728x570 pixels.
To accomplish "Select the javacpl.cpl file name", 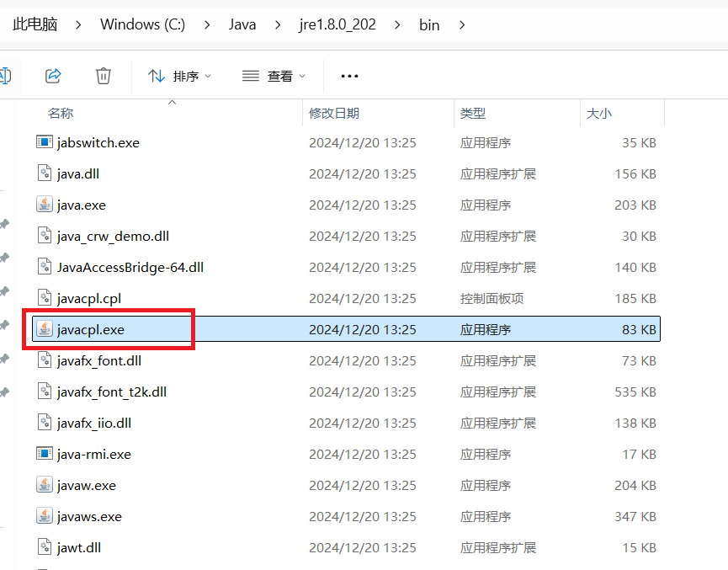I will [88, 298].
